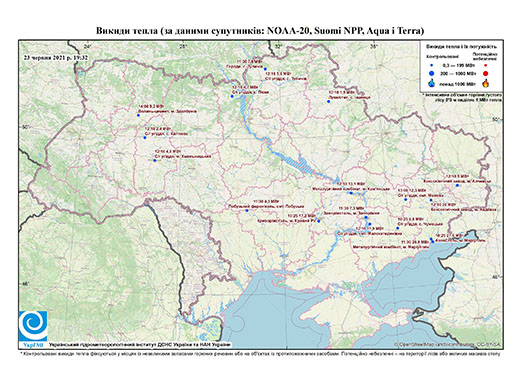Click the legend heading 'Викиди тепла і їх потужність'
The width and height of the screenshot is (520, 368).
click(461, 46)
